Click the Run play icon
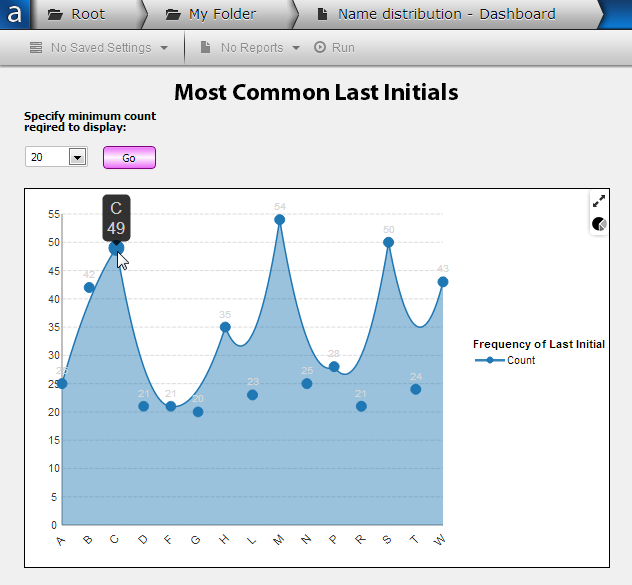632x585 pixels. 320,48
